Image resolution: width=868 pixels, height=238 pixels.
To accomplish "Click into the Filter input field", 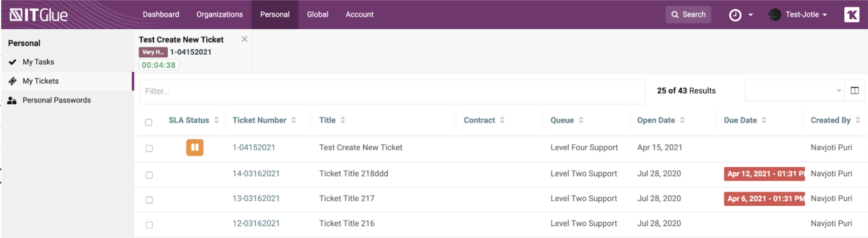I will tap(392, 91).
